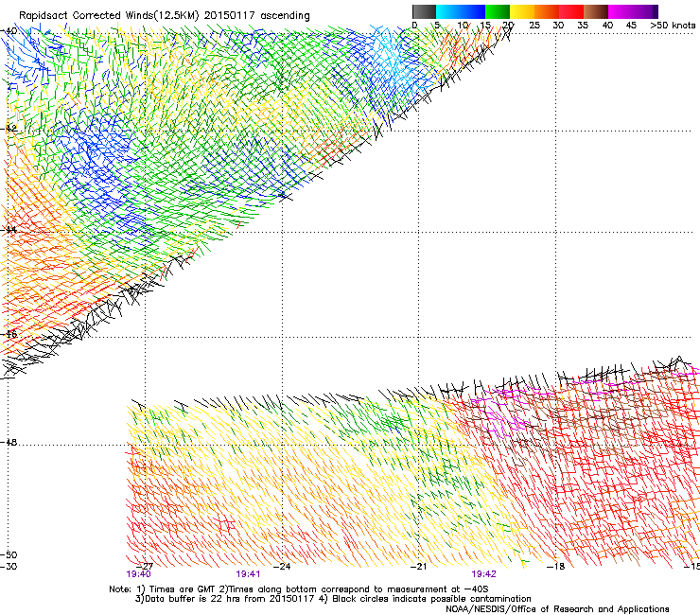This screenshot has width=700, height=615.
Task: Click the latitude label -48
Action: coord(9,443)
